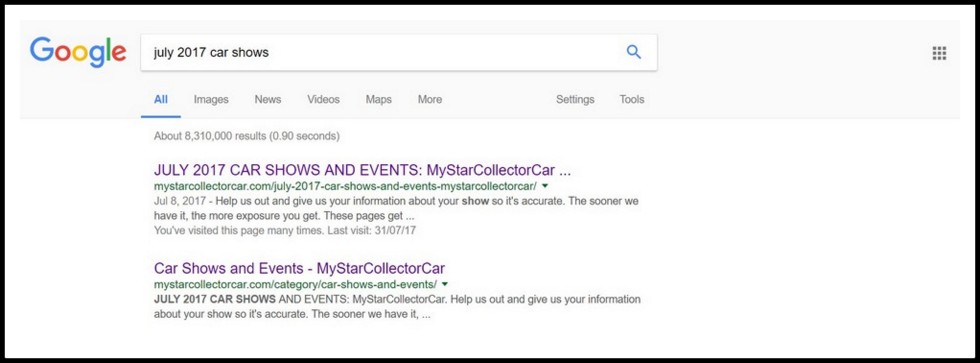Click the search box containing july 2017 car shows
Image resolution: width=980 pixels, height=363 pixels.
click(399, 52)
